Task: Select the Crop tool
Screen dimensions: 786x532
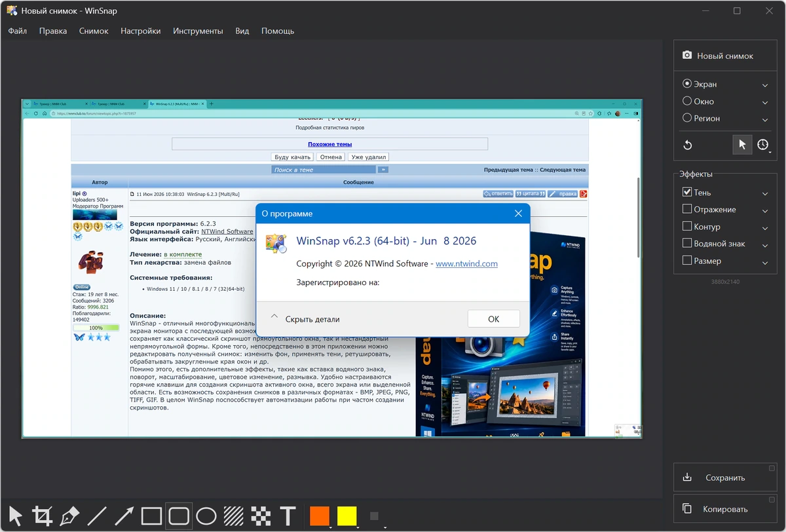Action: [43, 516]
